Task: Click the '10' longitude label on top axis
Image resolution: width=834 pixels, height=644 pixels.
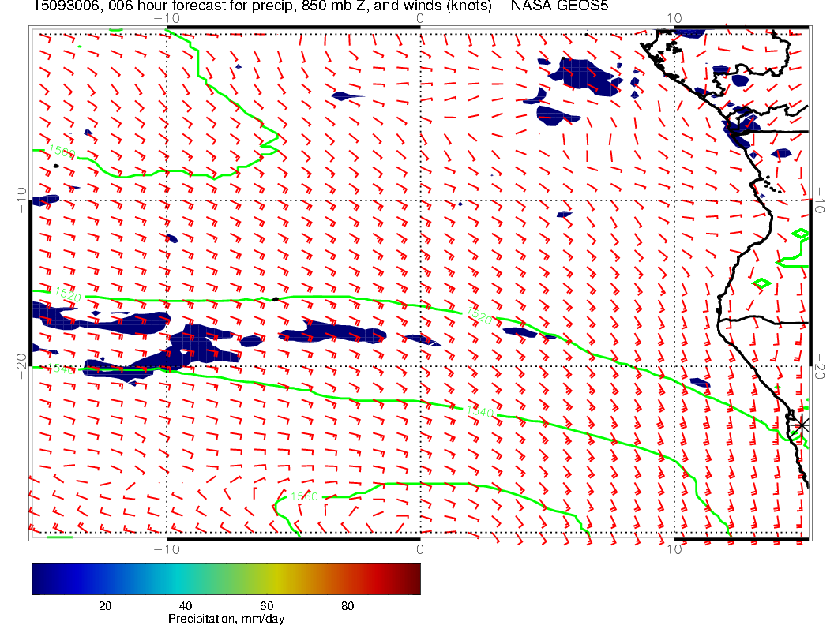Action: tap(674, 18)
